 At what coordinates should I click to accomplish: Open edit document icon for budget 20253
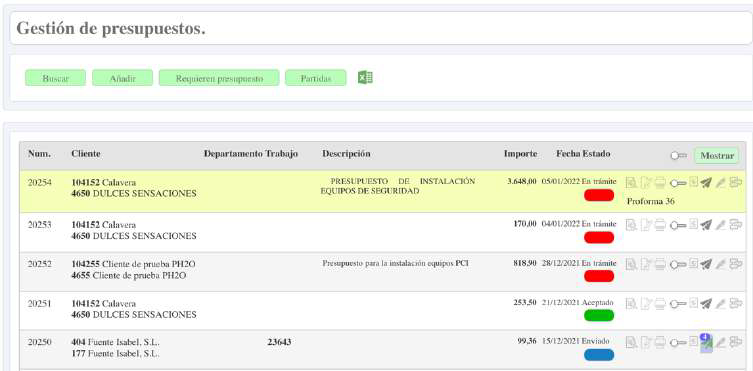click(646, 224)
